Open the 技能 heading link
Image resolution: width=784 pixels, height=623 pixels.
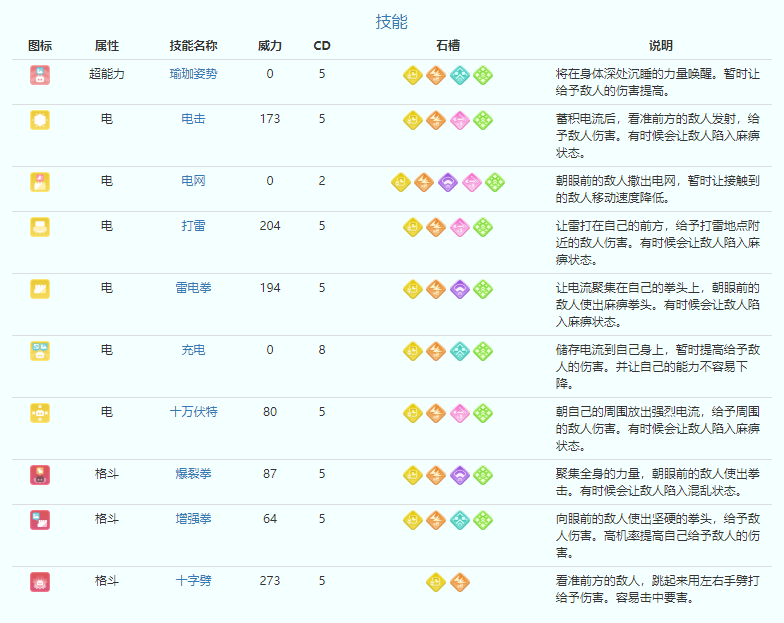pyautogui.click(x=391, y=22)
